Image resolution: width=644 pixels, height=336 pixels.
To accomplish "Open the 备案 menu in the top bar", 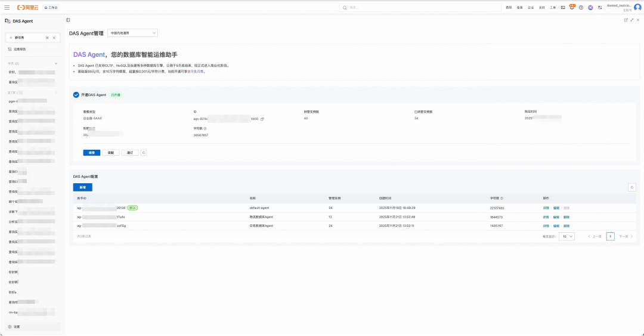I will click(x=519, y=7).
